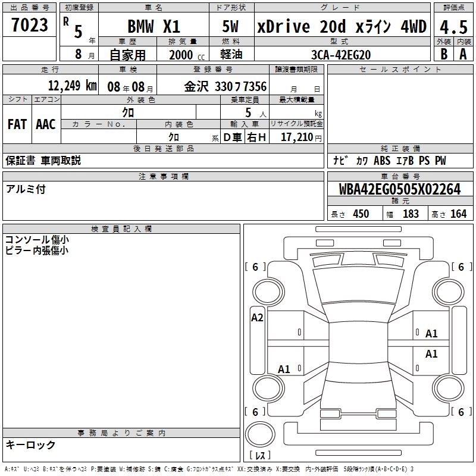
Task: Click the レス spare tire label
Action: pos(260,455)
